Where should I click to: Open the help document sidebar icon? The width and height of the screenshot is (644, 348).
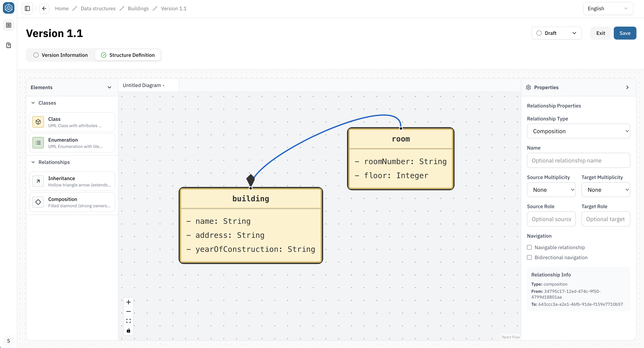coord(8,45)
